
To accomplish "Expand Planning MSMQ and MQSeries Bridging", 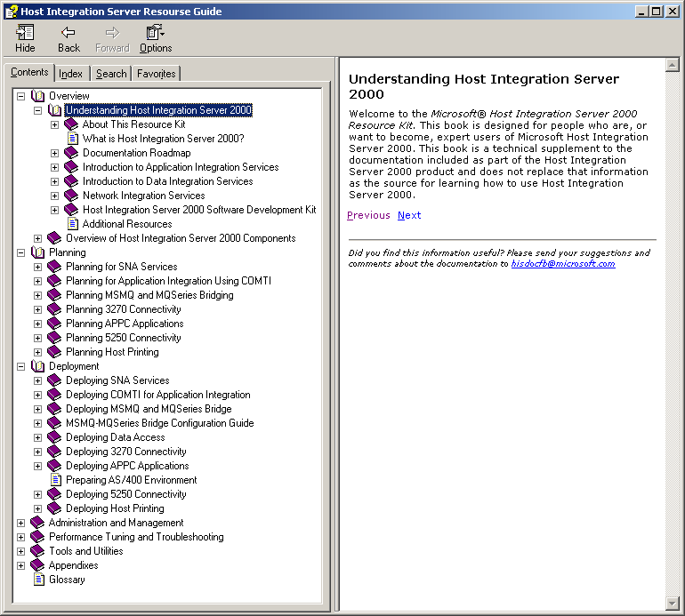I will coord(38,296).
